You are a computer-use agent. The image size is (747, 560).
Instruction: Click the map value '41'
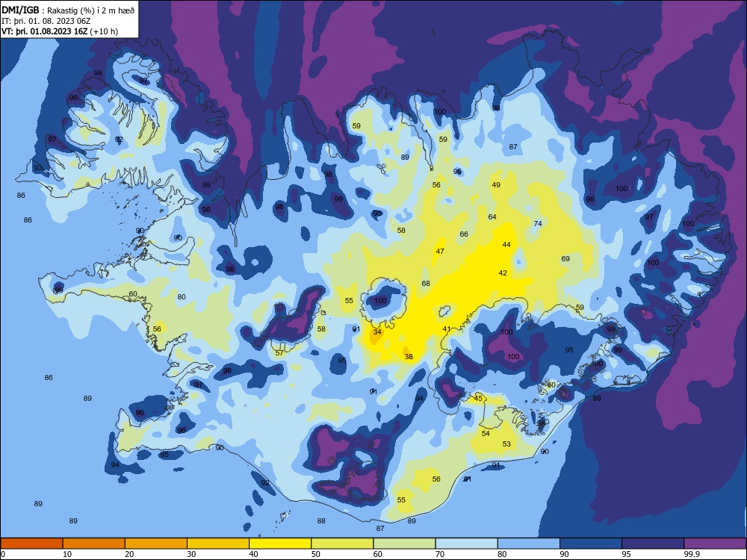click(447, 329)
